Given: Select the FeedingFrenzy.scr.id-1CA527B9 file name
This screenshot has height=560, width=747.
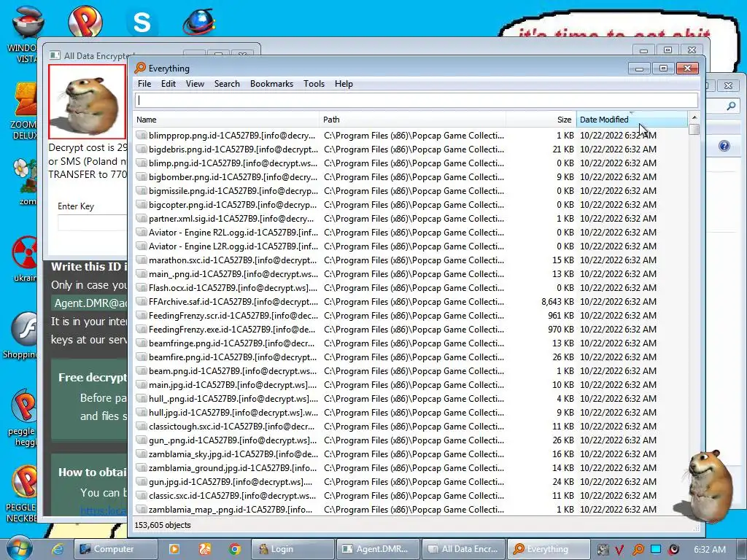Looking at the screenshot, I should pyautogui.click(x=233, y=315).
